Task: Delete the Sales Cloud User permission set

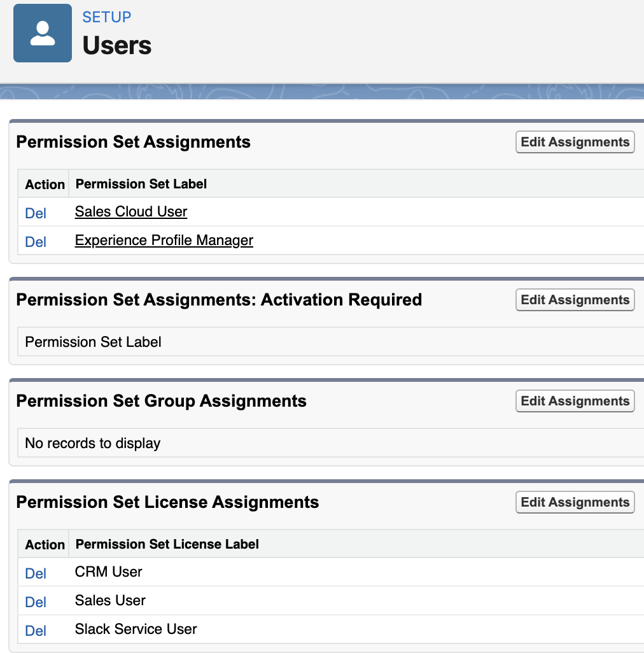Action: click(x=36, y=213)
